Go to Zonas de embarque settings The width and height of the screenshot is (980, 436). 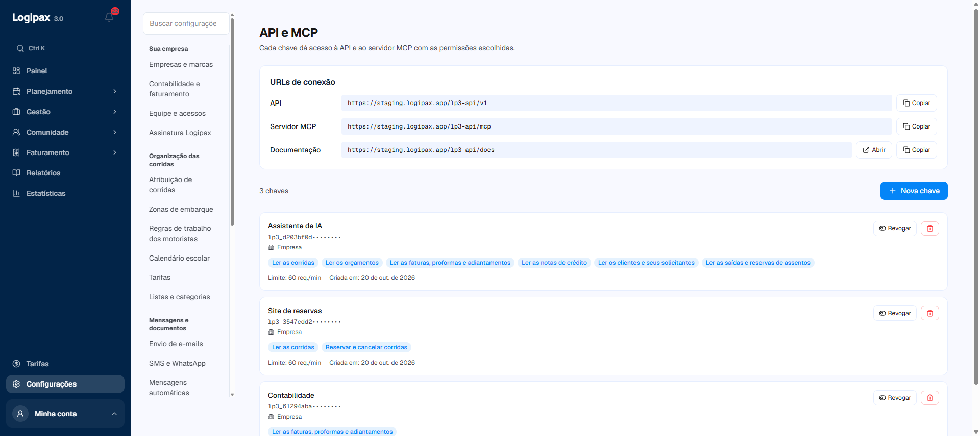point(181,209)
